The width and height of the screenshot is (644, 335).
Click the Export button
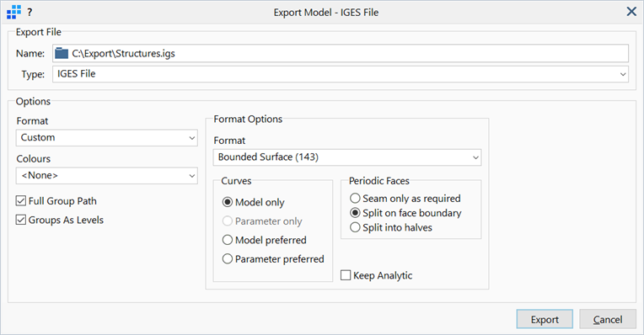pos(545,319)
